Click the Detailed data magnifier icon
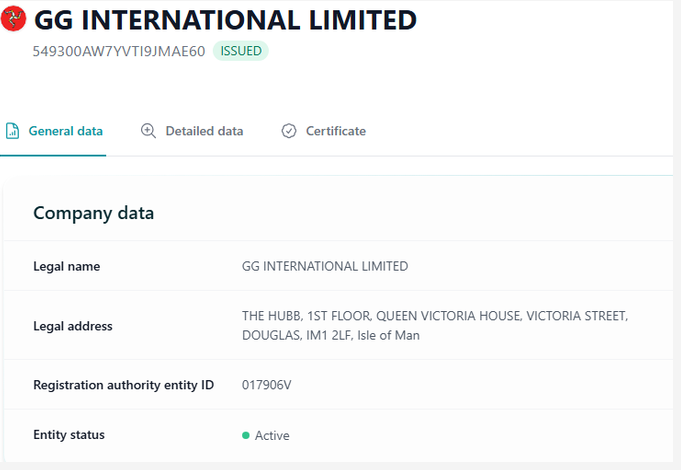 pos(148,131)
